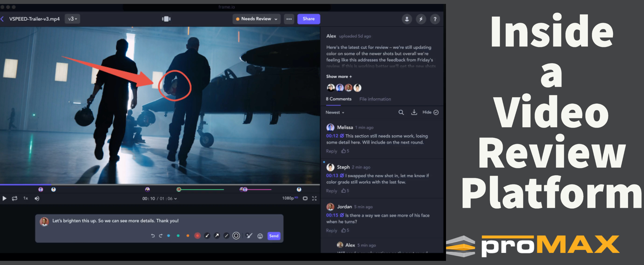Select the arrow annotation tool
Viewport: 644px width, 265px height.
pos(217,235)
